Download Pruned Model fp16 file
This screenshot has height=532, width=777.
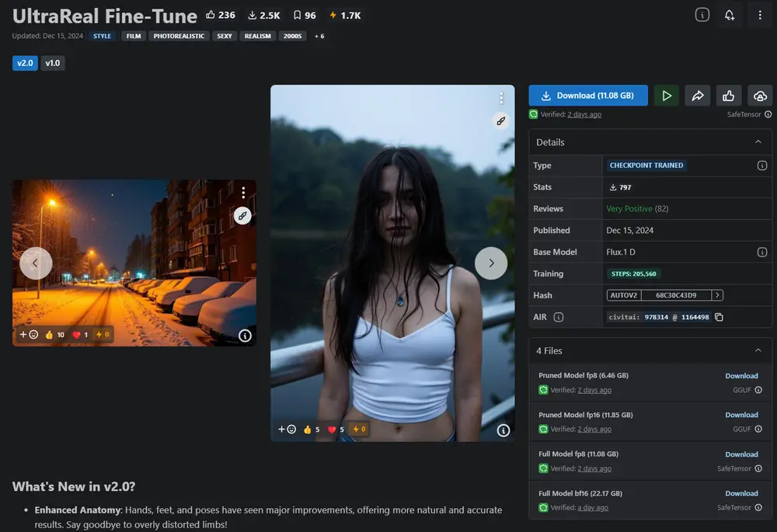(x=741, y=415)
